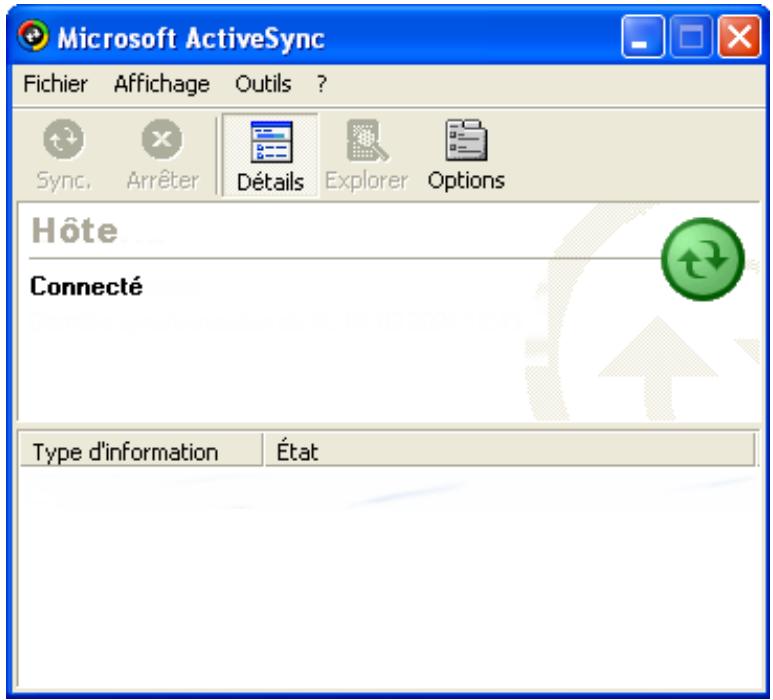Click the Sync. toolbar icon

click(64, 140)
